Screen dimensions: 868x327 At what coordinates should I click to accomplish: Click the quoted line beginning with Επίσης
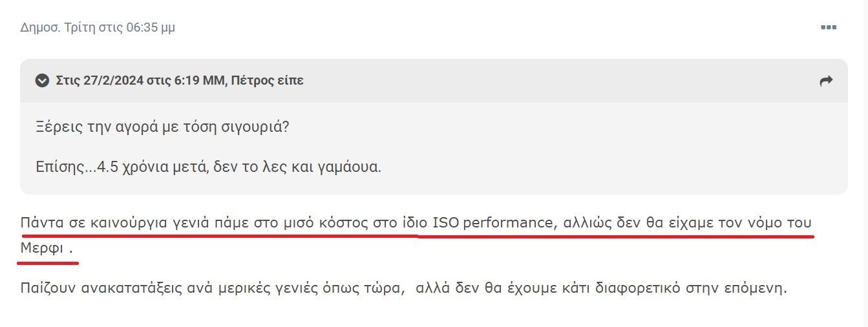coord(209,167)
